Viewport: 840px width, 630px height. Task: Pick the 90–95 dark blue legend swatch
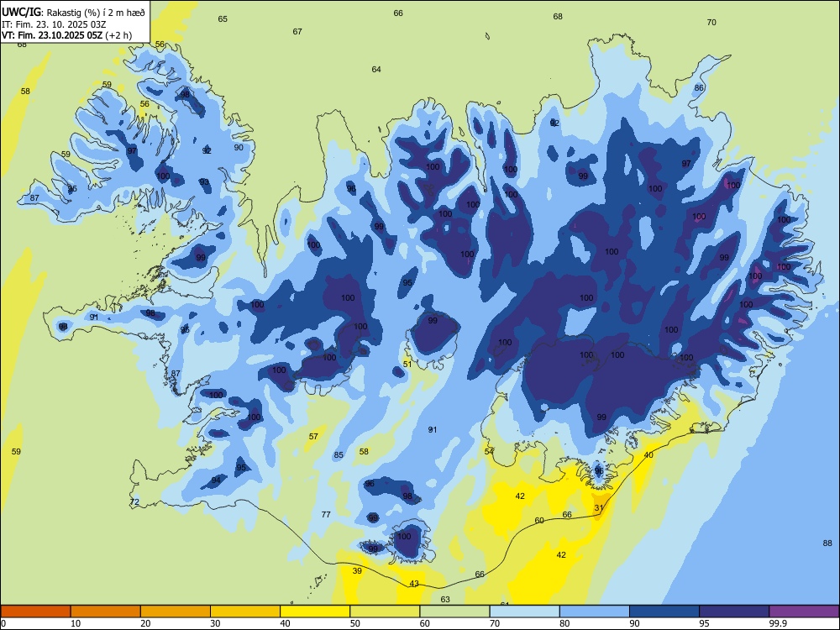pos(664,612)
